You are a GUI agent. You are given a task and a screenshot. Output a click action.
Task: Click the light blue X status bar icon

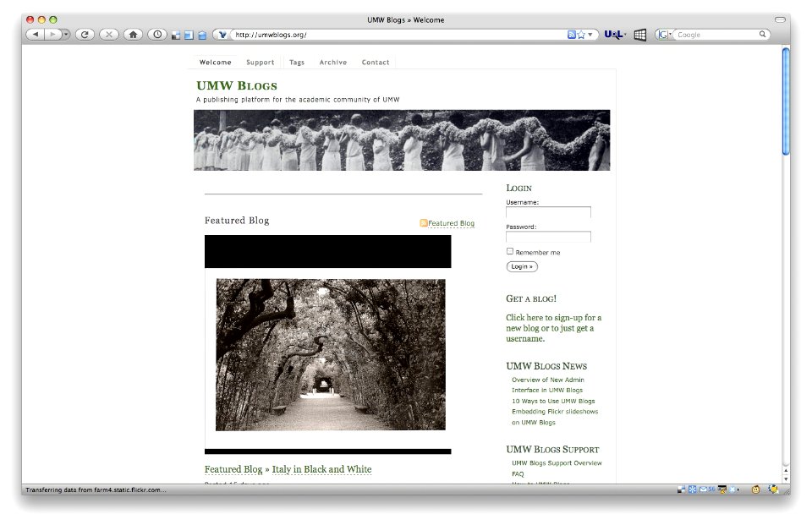point(732,489)
